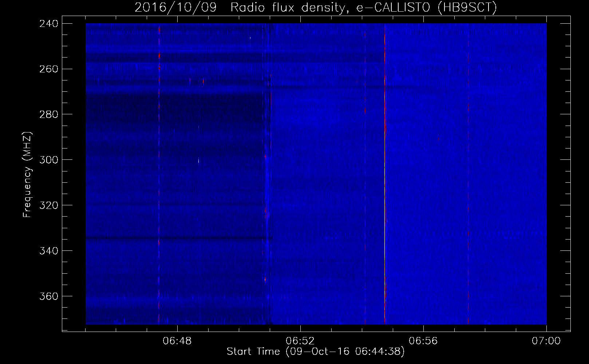The image size is (589, 364).
Task: Click the 06:48 time tick label
Action: [x=177, y=341]
